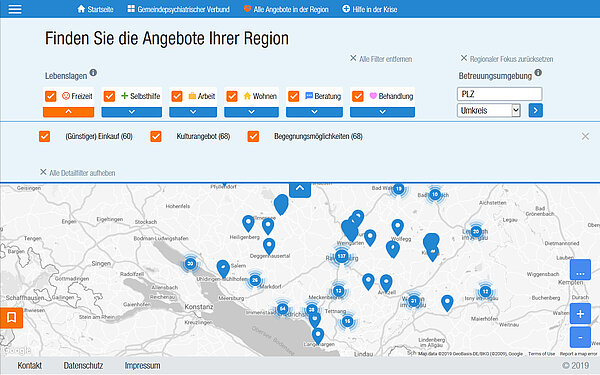The image size is (600, 375).
Task: Open the Umkreis dropdown
Action: pos(489,111)
